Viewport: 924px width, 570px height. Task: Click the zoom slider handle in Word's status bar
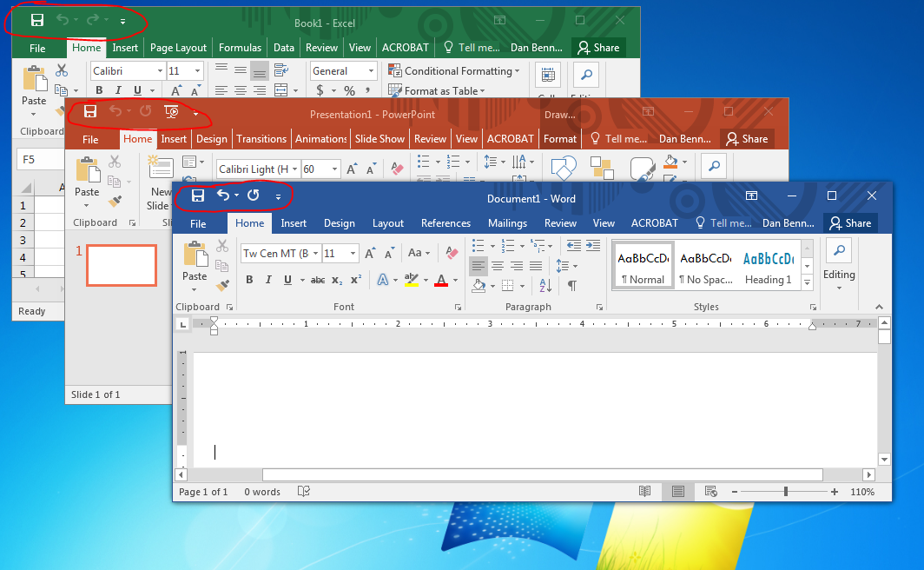coord(786,492)
